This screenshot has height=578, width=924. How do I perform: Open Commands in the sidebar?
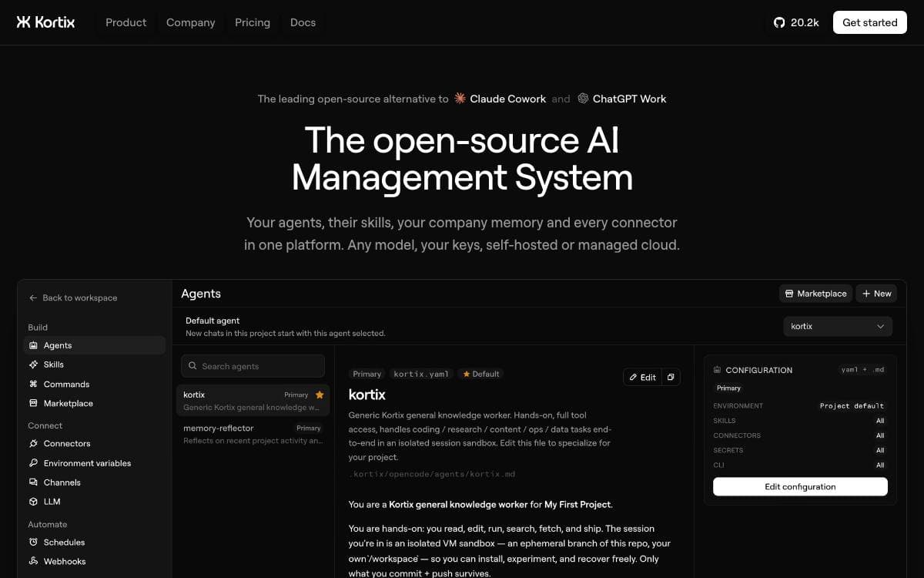(94, 384)
